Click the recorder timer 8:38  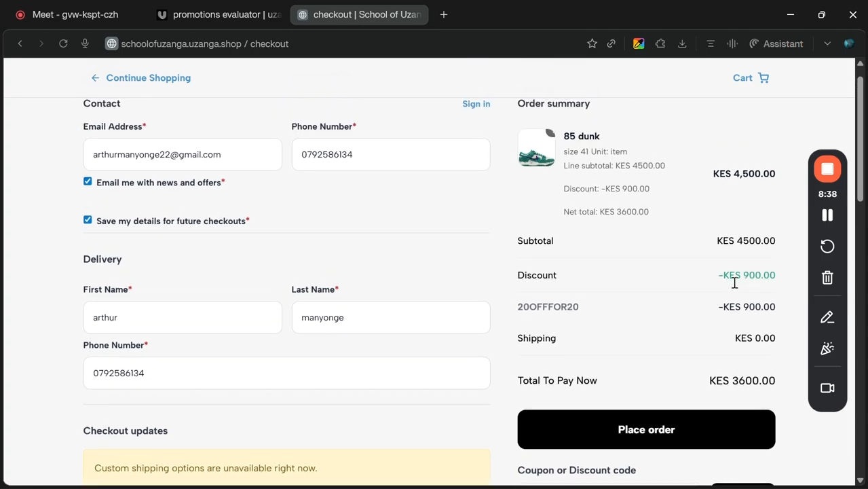point(827,194)
